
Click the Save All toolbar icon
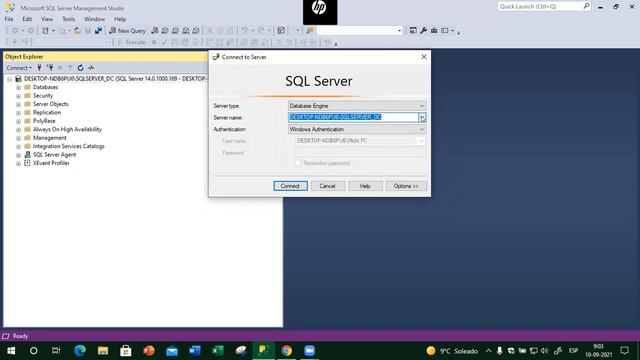coord(98,31)
